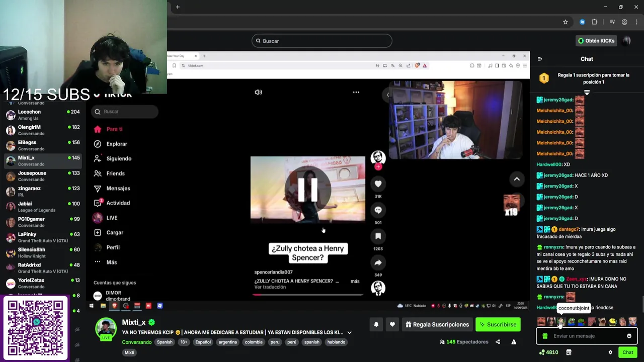The width and height of the screenshot is (644, 362).
Task: Focus the TikTok 'Buscar' search field
Action: [x=125, y=112]
